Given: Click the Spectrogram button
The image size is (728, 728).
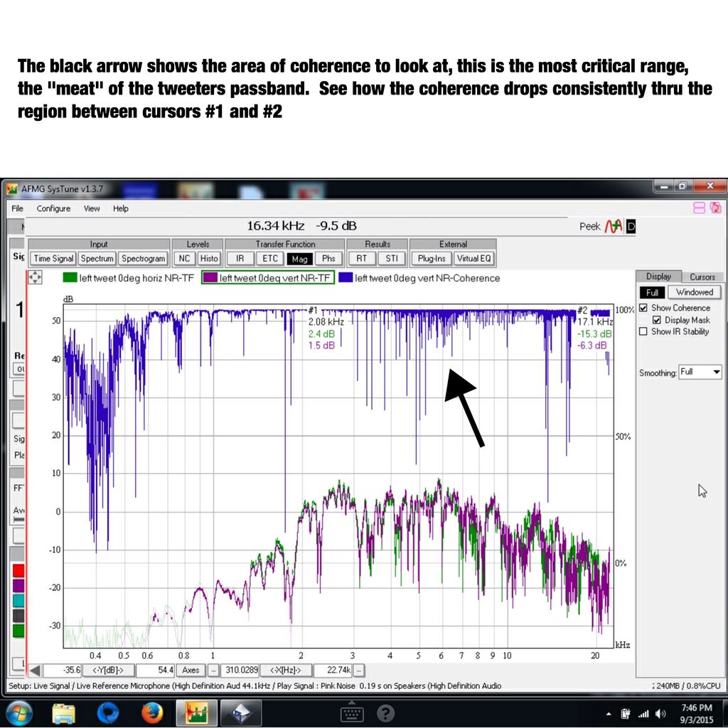Looking at the screenshot, I should (x=143, y=259).
